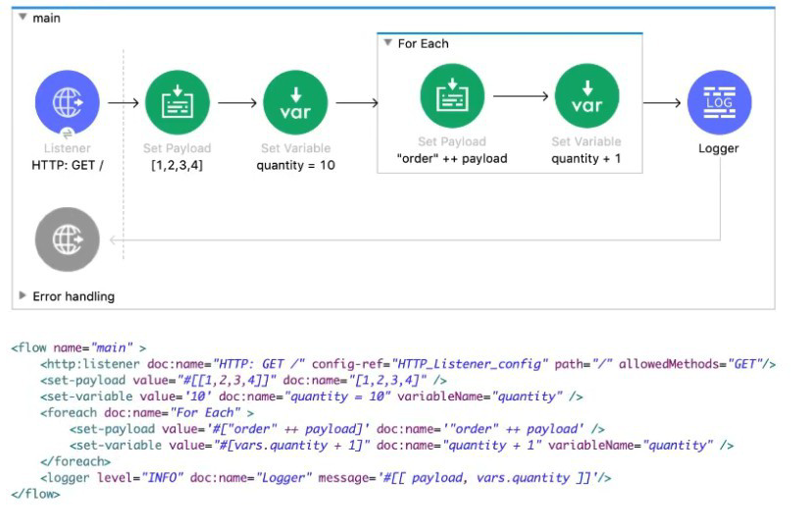Select the "quantity + 1" label text
The image size is (812, 530).
click(586, 158)
